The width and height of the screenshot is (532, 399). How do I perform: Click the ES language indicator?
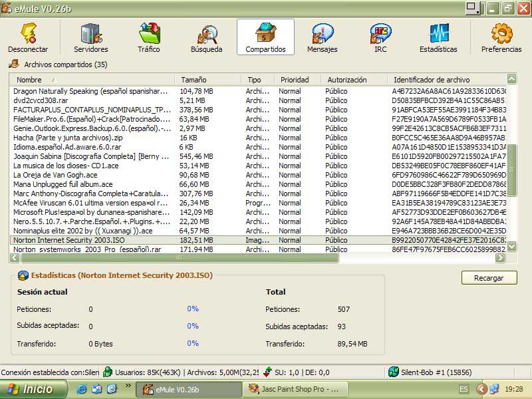[x=464, y=389]
